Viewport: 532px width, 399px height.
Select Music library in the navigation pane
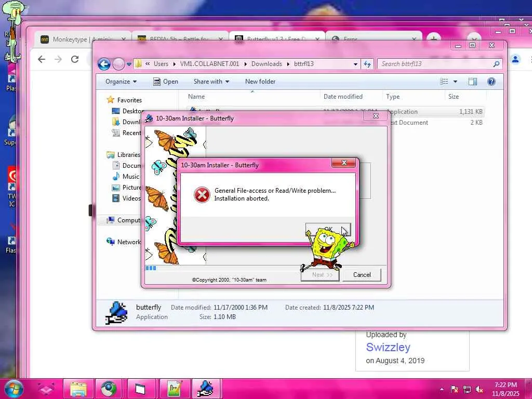126,177
